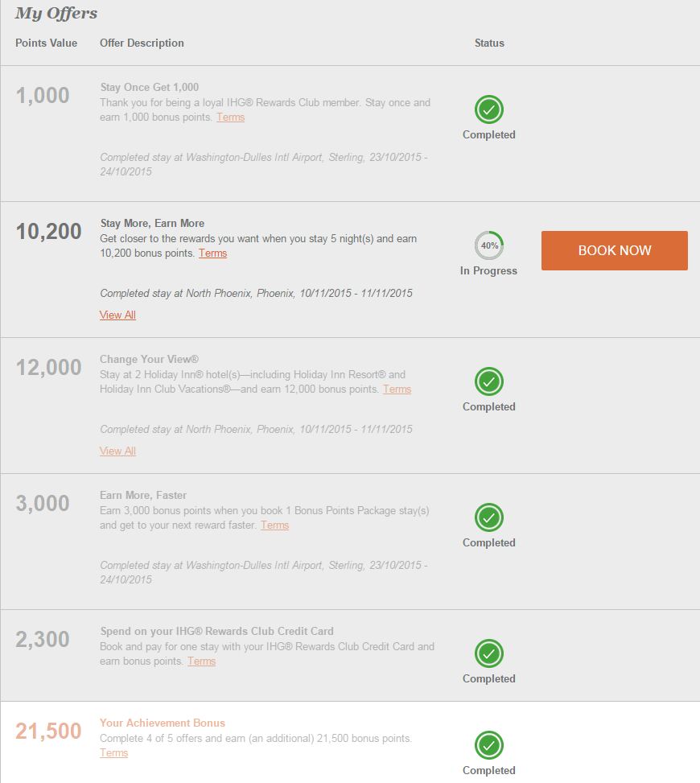Open Terms link for Stay Once Get 1,000
This screenshot has width=700, height=783.
(230, 117)
